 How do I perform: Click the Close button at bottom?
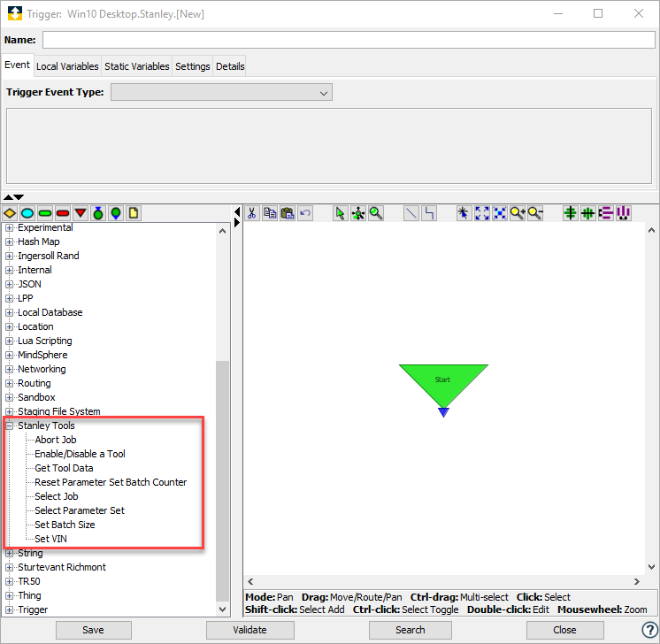click(x=564, y=630)
